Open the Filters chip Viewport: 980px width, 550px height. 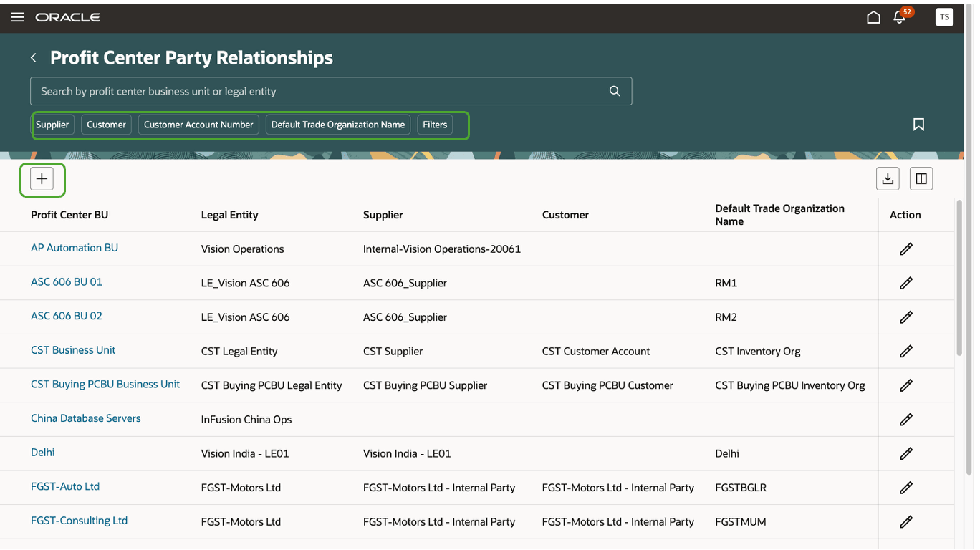pyautogui.click(x=435, y=125)
